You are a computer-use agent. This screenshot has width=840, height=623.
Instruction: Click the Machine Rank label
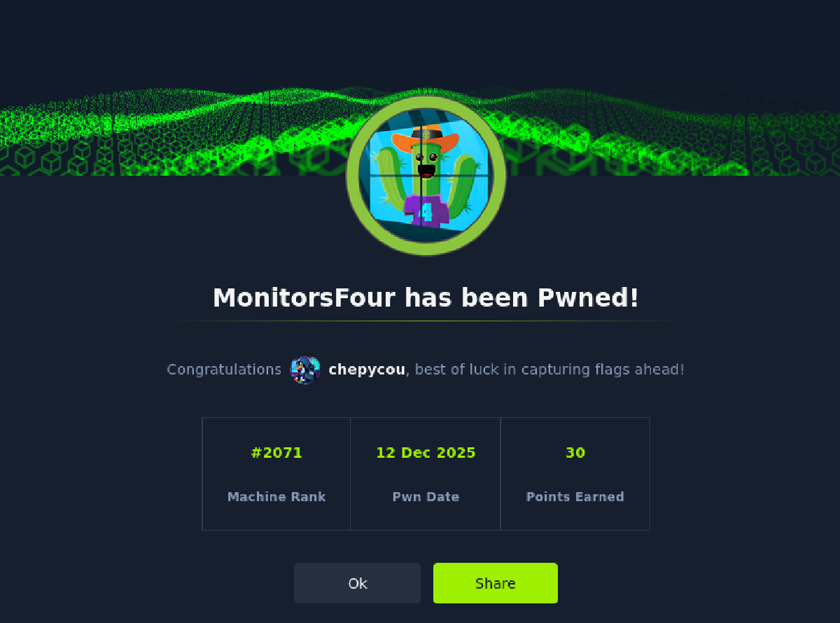pyautogui.click(x=276, y=497)
